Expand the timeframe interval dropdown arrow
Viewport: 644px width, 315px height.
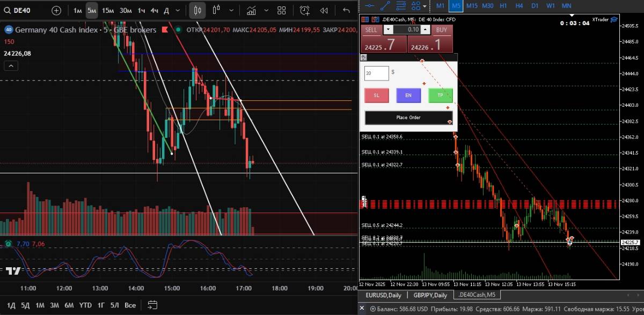click(178, 10)
